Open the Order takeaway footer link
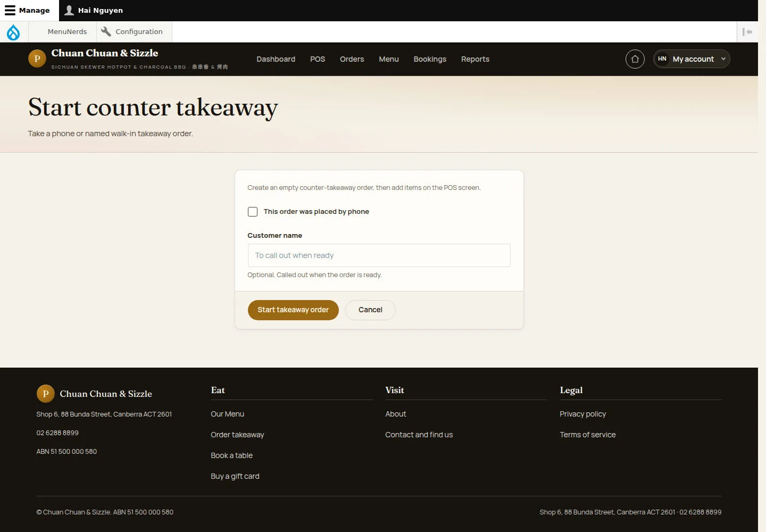Viewport: 766px width, 532px height. [x=237, y=435]
